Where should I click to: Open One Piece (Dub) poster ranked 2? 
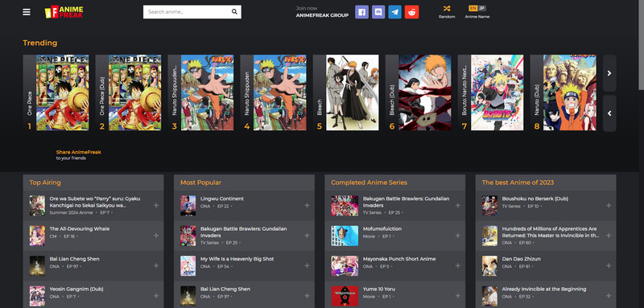134,92
